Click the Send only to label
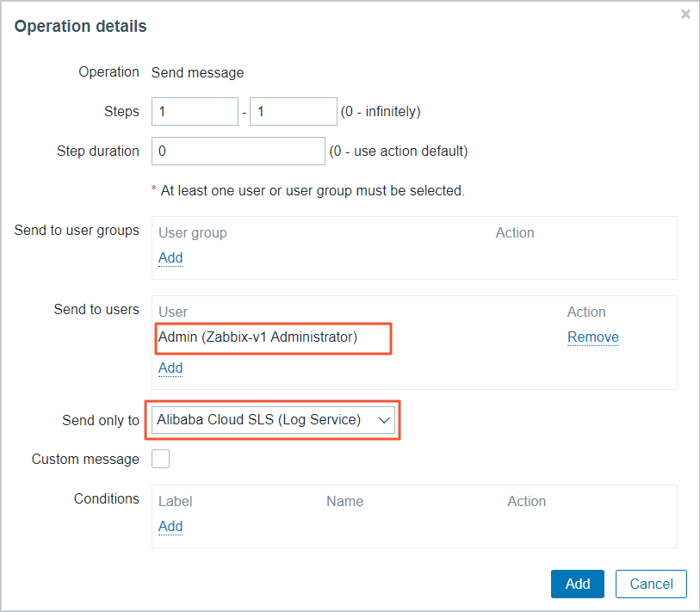This screenshot has height=612, width=700. click(x=101, y=421)
